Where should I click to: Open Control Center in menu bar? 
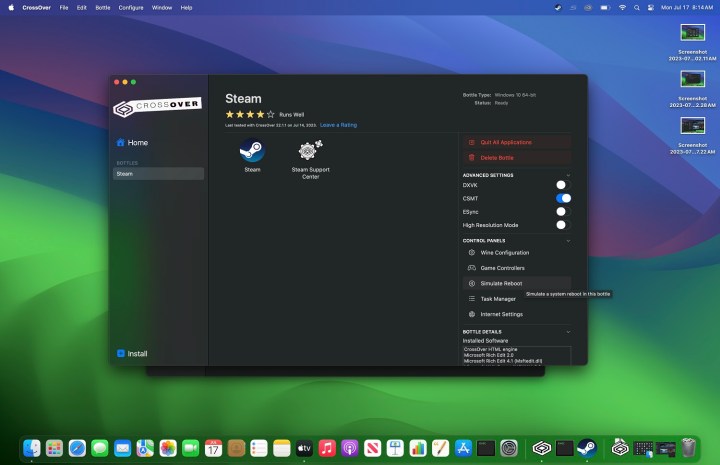(651, 8)
